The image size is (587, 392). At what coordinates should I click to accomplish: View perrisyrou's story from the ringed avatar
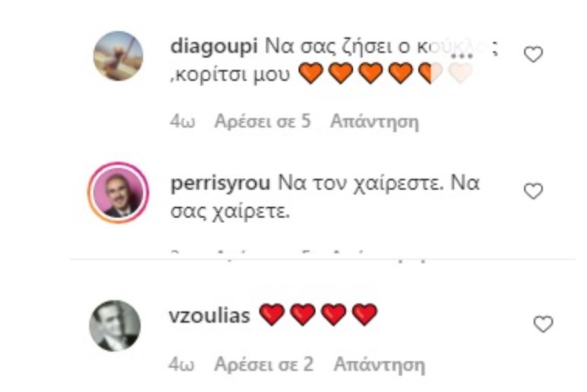(x=118, y=192)
